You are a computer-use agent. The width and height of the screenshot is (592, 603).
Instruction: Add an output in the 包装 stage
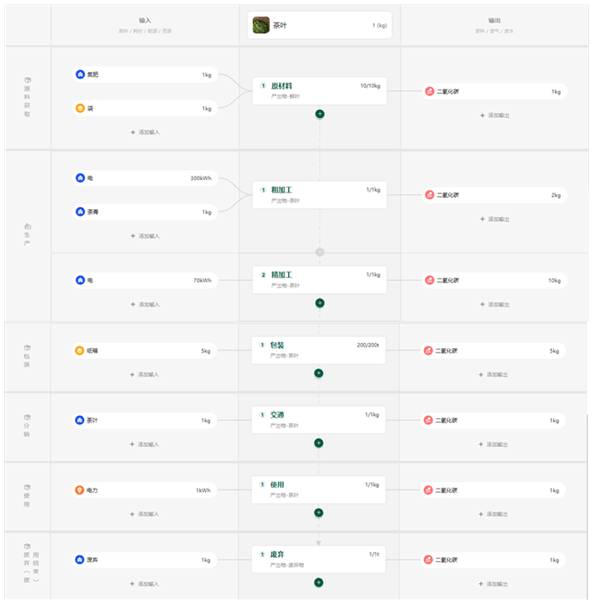pos(494,375)
